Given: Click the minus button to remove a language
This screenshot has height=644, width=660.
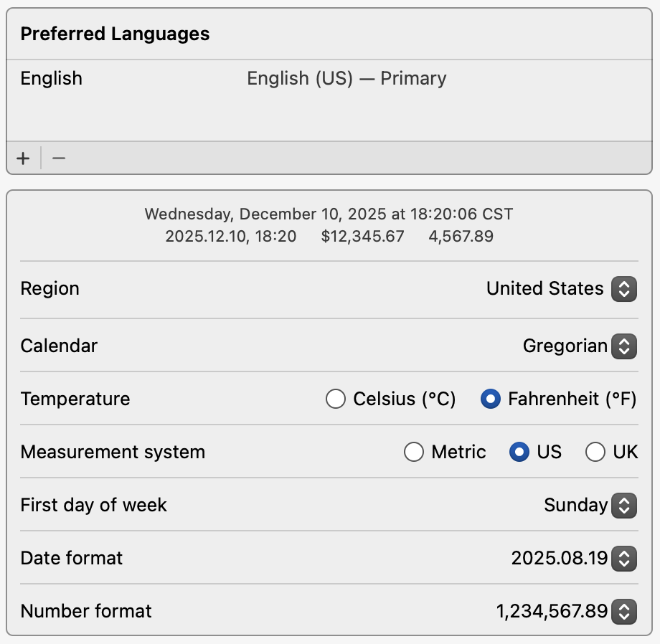Looking at the screenshot, I should pyautogui.click(x=59, y=158).
